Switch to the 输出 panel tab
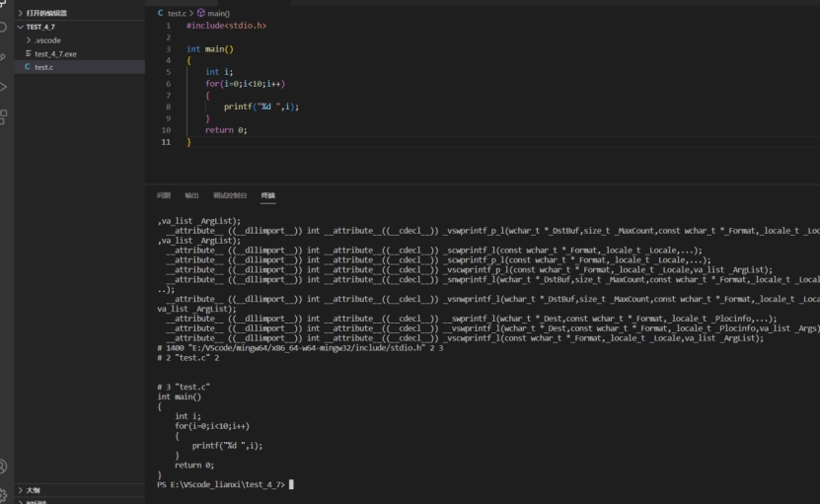The image size is (820, 504). pos(191,195)
